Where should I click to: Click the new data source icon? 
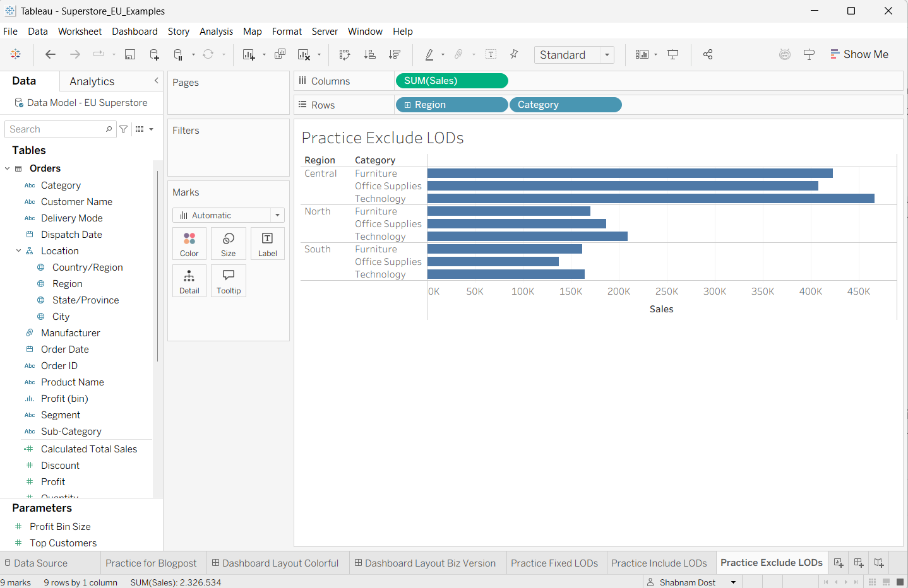[154, 55]
